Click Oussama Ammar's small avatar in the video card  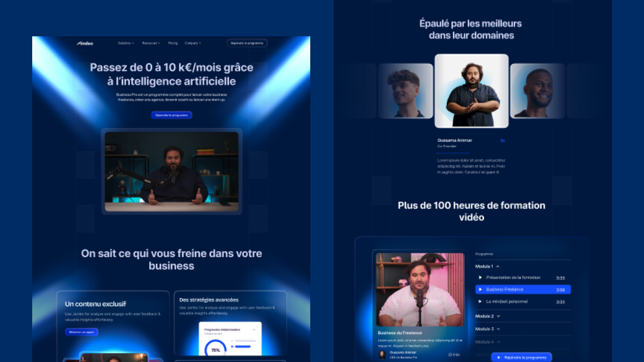coord(382,354)
